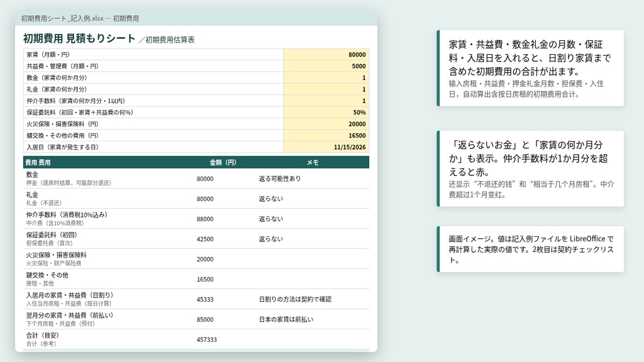This screenshot has width=644, height=362.
Task: Click the 費用 column header
Action: click(x=38, y=163)
